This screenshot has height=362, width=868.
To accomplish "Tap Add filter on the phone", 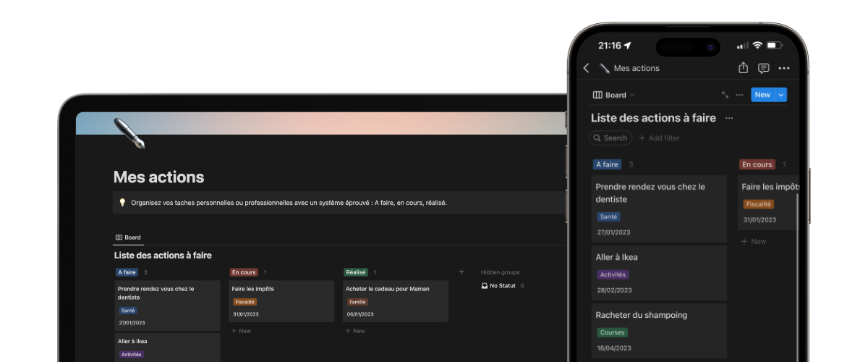I will (659, 138).
